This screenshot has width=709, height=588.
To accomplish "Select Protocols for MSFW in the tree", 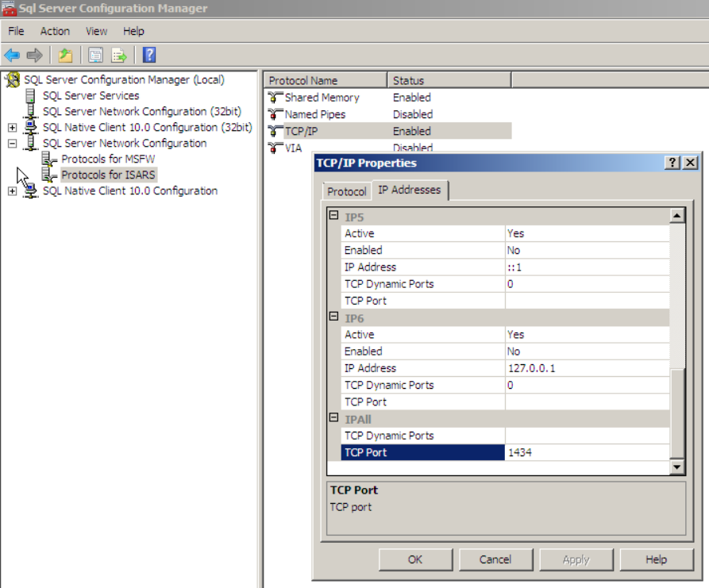I will point(108,159).
